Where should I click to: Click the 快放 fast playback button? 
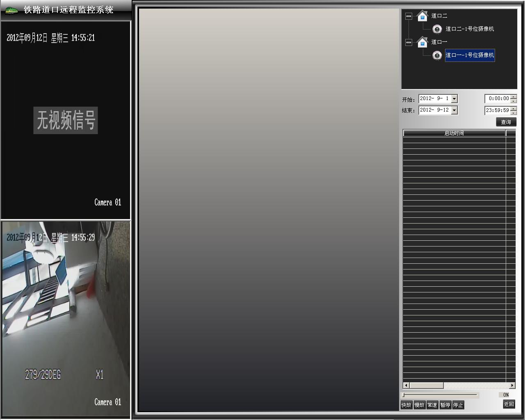406,405
